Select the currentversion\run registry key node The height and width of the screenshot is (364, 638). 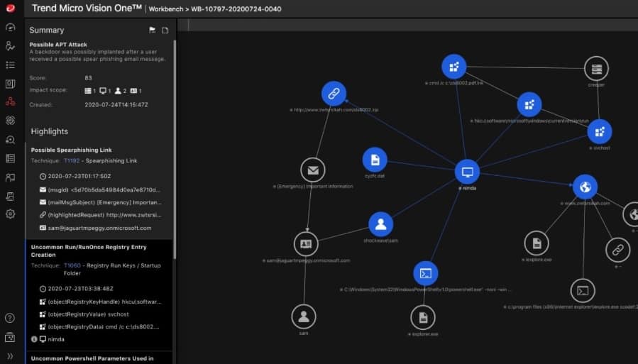[529, 104]
